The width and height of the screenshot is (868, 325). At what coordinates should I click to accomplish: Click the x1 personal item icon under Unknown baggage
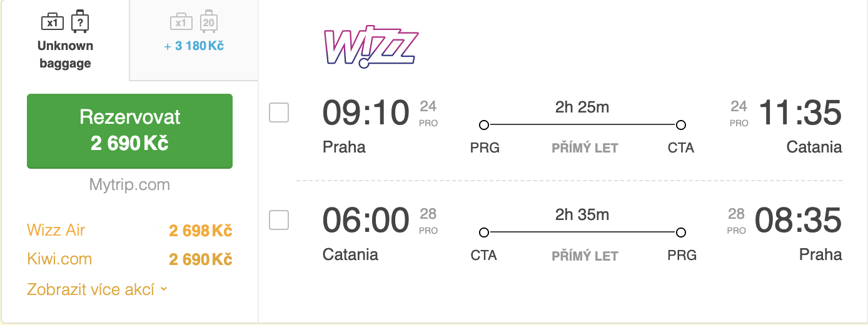pyautogui.click(x=53, y=22)
